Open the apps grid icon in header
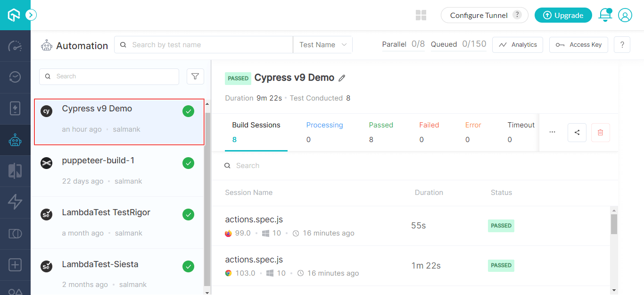The width and height of the screenshot is (644, 295). (x=421, y=15)
